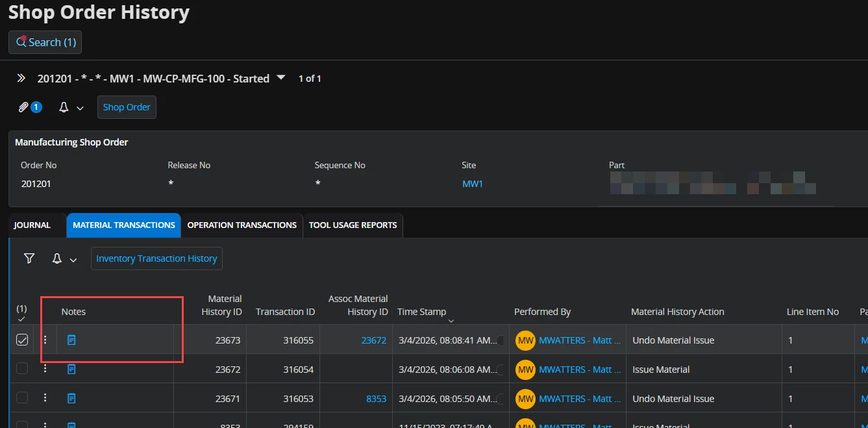Image resolution: width=868 pixels, height=428 pixels.
Task: Expand the dropdown beside the table bell icon
Action: [x=73, y=259]
